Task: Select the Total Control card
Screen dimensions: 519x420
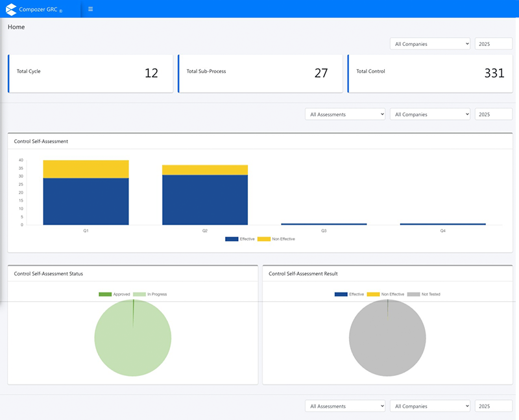Action: [429, 73]
